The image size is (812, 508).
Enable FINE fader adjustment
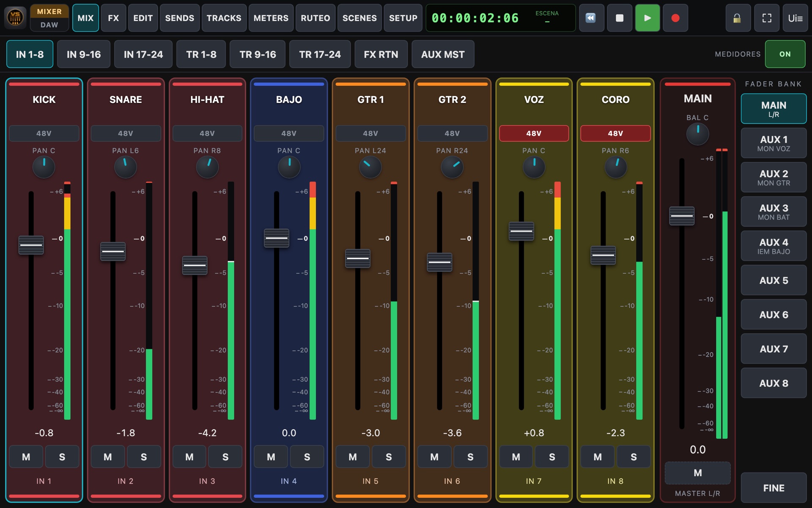pos(774,488)
